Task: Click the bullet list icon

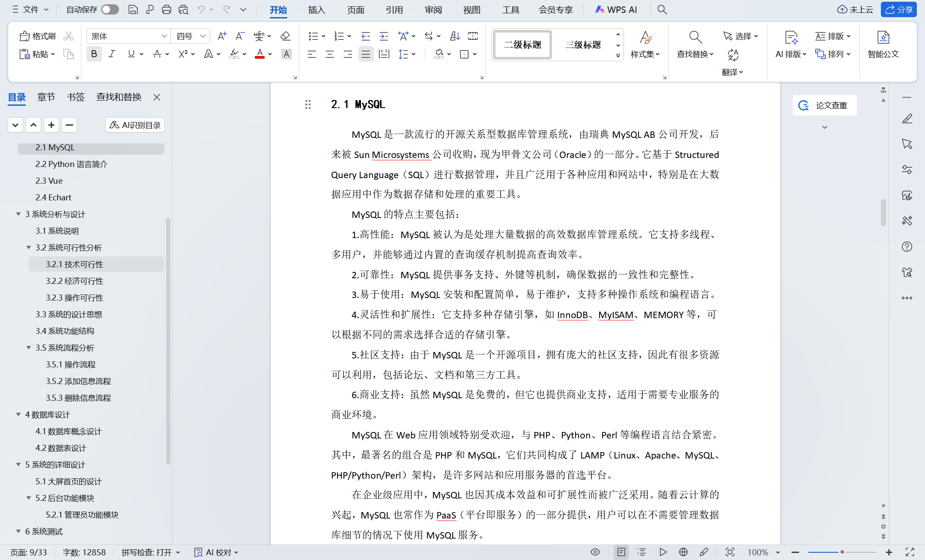Action: click(x=313, y=36)
